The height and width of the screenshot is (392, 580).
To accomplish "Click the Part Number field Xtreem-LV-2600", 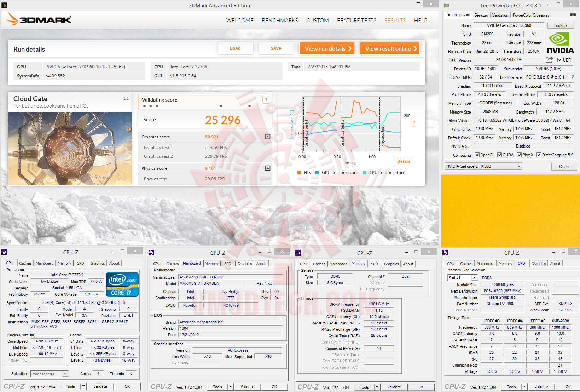I will click(502, 304).
